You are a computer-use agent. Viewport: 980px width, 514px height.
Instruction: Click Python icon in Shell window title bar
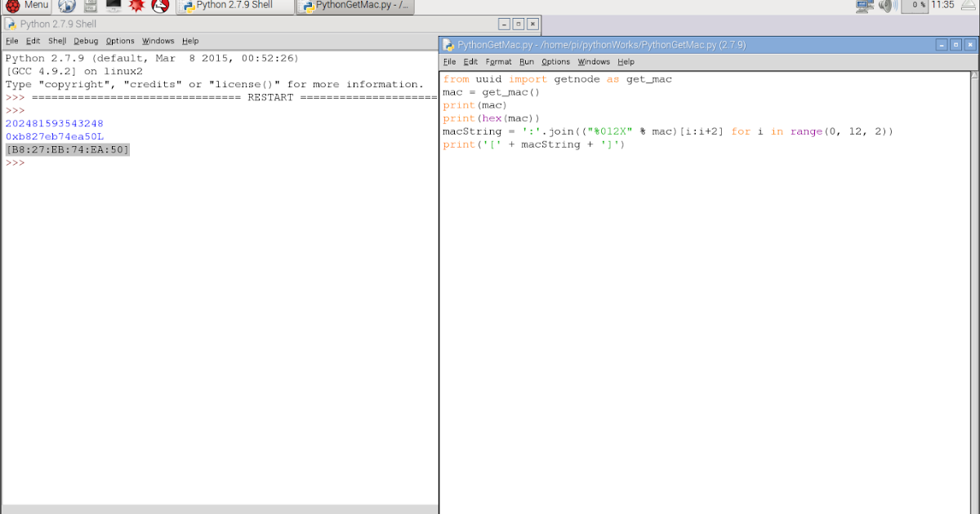point(11,24)
